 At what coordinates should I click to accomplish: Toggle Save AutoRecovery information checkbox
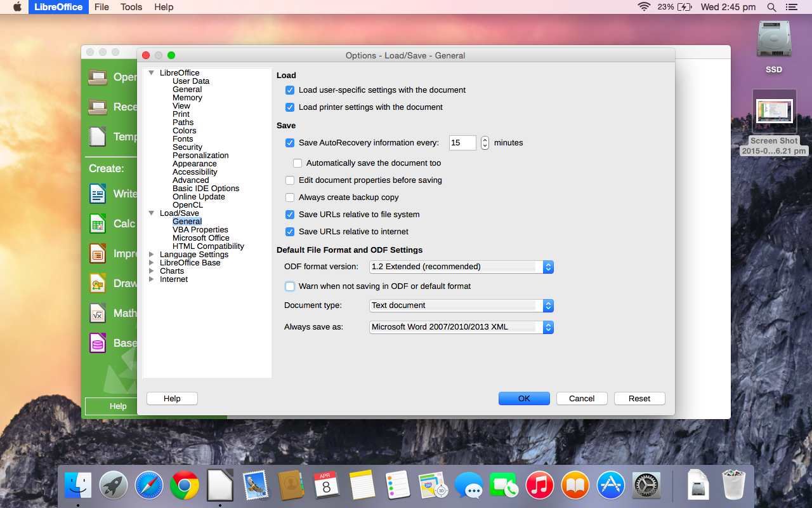pyautogui.click(x=290, y=143)
